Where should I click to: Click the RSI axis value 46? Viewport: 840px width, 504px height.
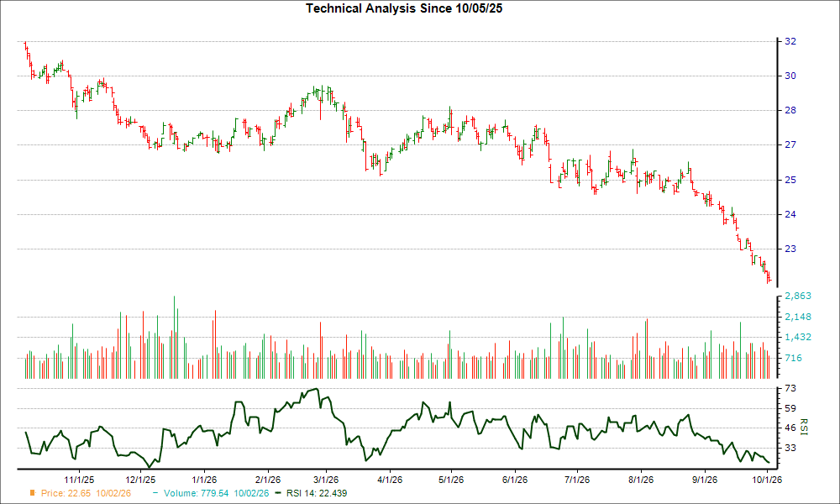[790, 428]
